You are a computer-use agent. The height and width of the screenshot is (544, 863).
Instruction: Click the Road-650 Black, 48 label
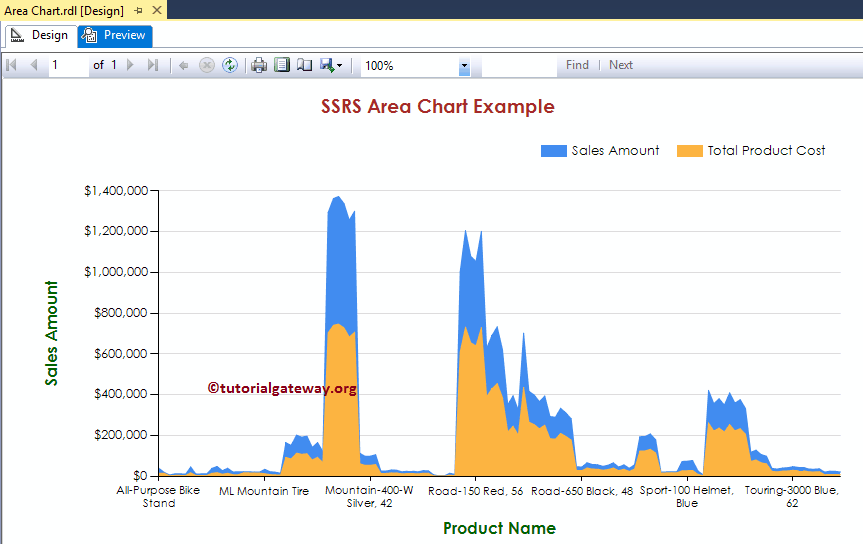click(582, 491)
